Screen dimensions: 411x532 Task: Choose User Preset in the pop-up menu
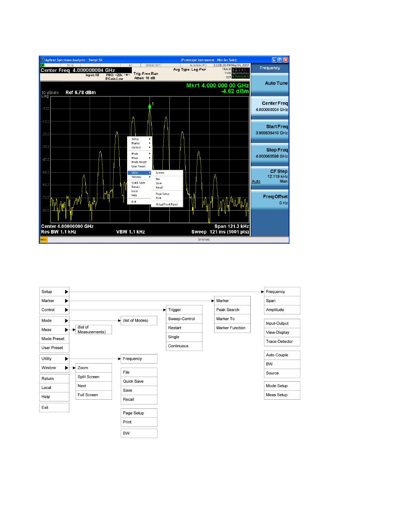[140, 166]
